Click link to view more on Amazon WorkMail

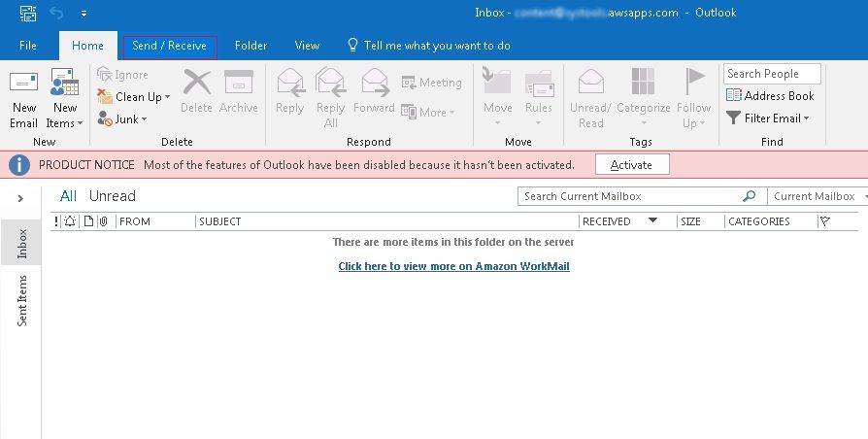pos(454,266)
